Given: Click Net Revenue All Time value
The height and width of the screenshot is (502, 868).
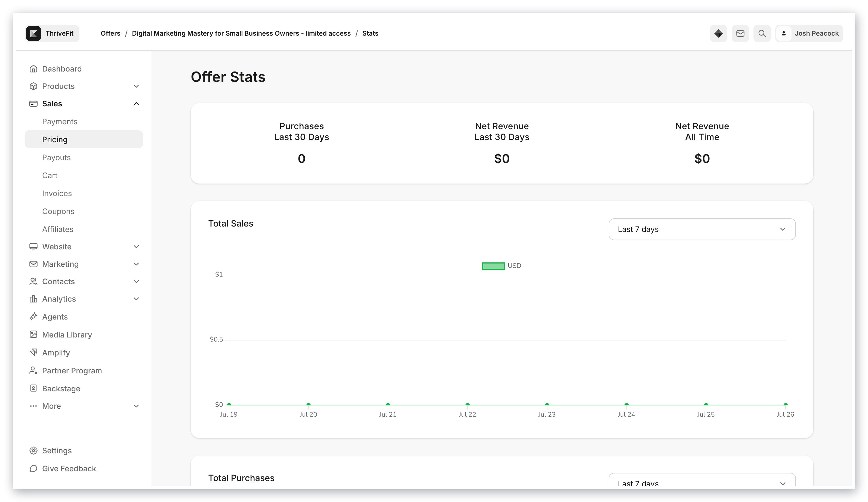Looking at the screenshot, I should pos(702,159).
